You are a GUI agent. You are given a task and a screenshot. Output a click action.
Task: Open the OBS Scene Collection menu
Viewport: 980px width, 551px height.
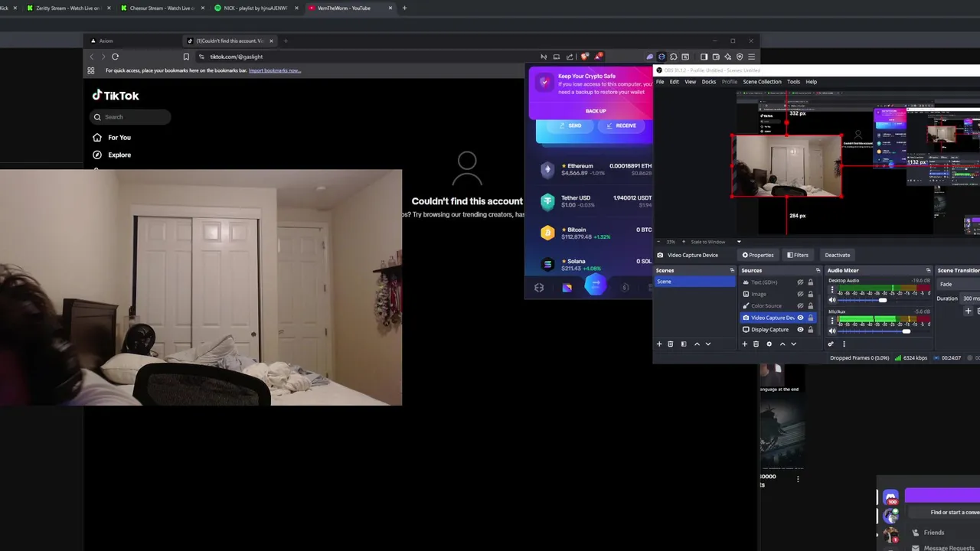763,82
